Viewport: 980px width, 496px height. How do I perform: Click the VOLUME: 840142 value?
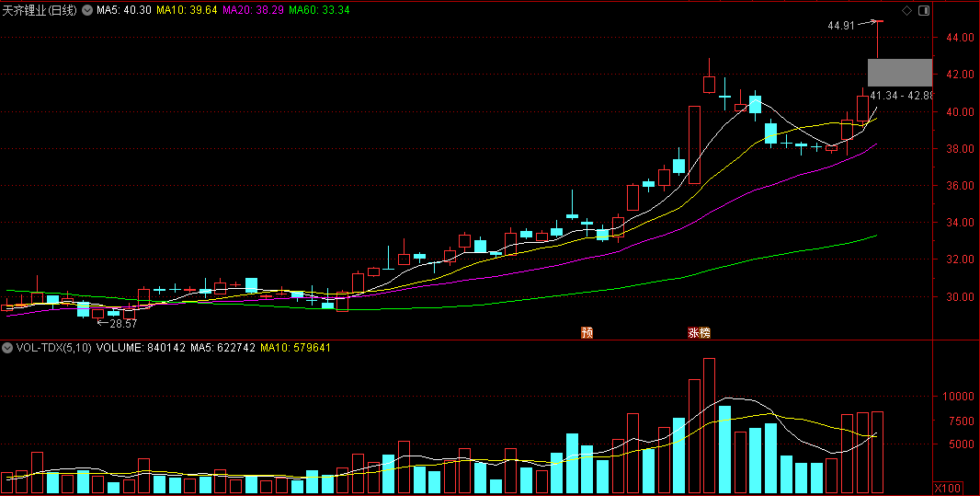pyautogui.click(x=141, y=348)
